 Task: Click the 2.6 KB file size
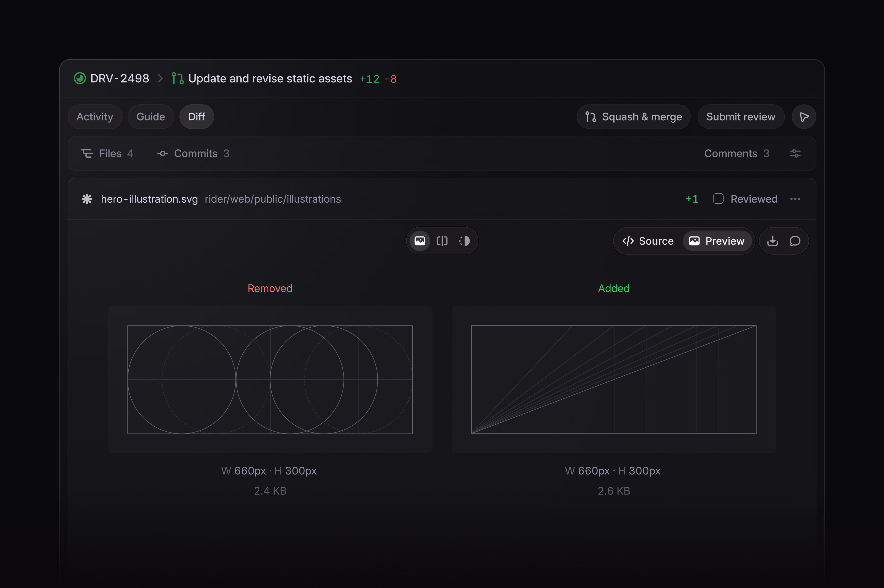click(x=614, y=491)
